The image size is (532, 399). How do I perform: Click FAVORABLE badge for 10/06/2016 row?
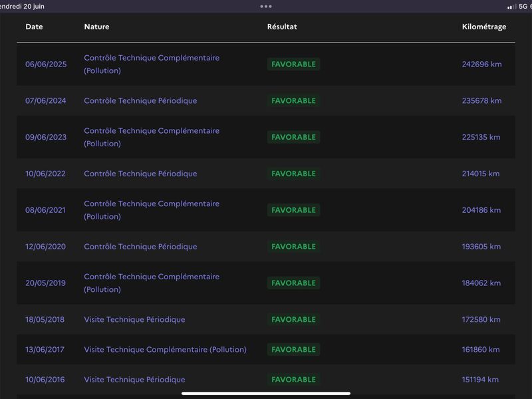(293, 380)
